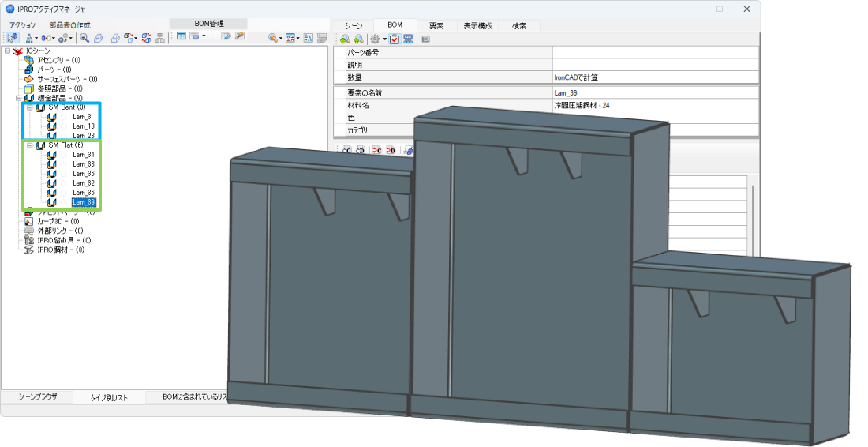Select the カーブ3D tree item
Screen dimensions: 868x447
(x=58, y=222)
